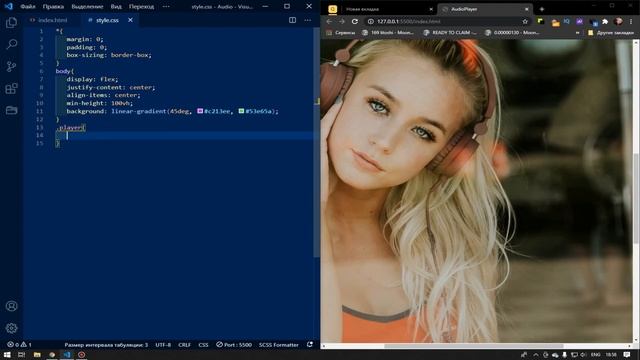Open the Другие закладки folder

point(611,33)
